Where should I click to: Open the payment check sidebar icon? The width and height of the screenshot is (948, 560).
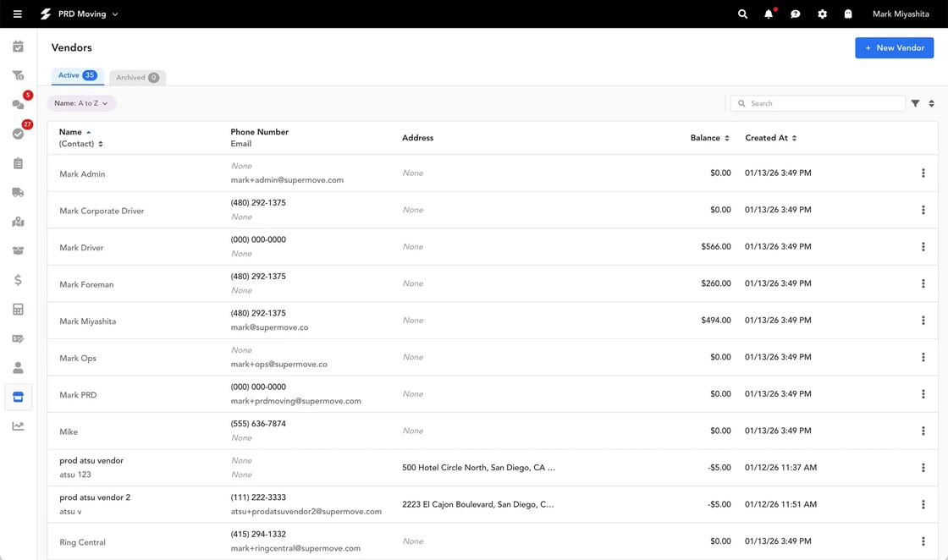(18, 338)
